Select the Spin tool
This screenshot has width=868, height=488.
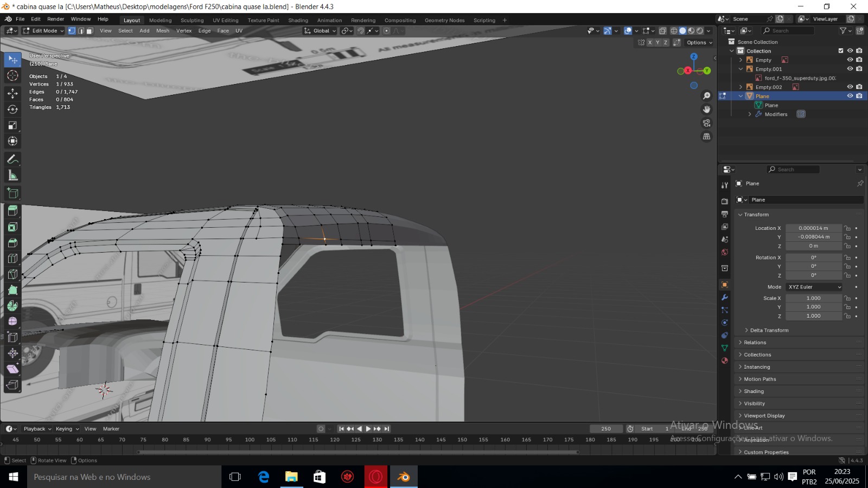pyautogui.click(x=12, y=306)
